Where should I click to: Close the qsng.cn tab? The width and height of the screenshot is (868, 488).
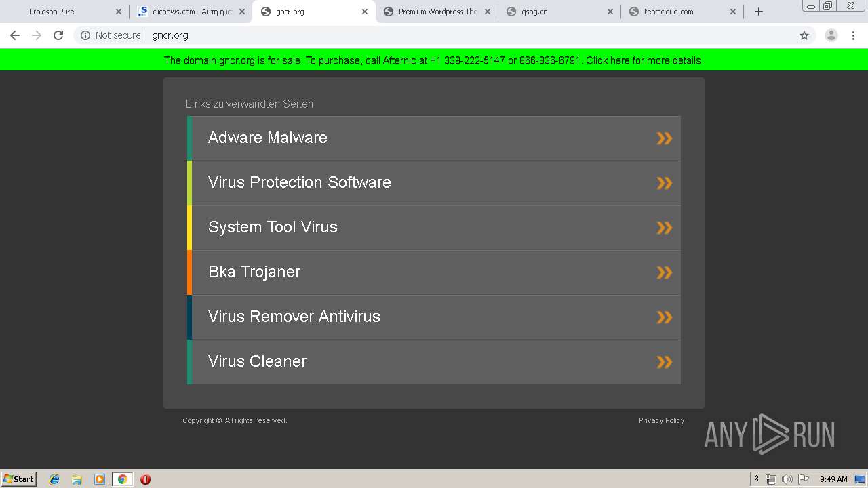pyautogui.click(x=610, y=12)
